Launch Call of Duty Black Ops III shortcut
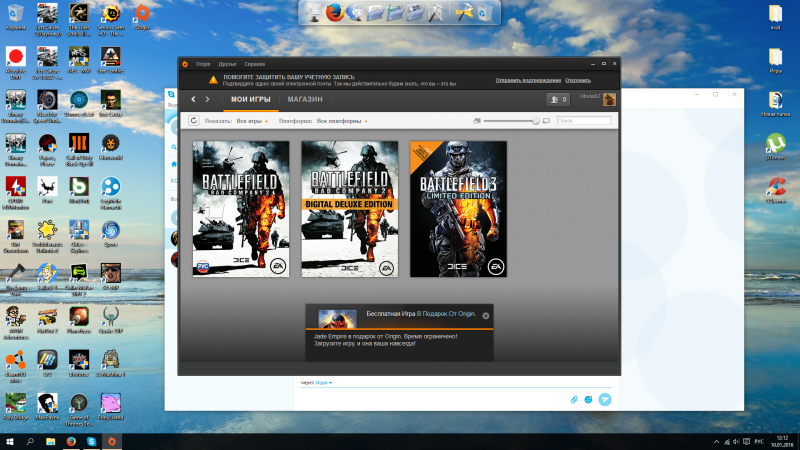This screenshot has width=800, height=450. pos(79,150)
